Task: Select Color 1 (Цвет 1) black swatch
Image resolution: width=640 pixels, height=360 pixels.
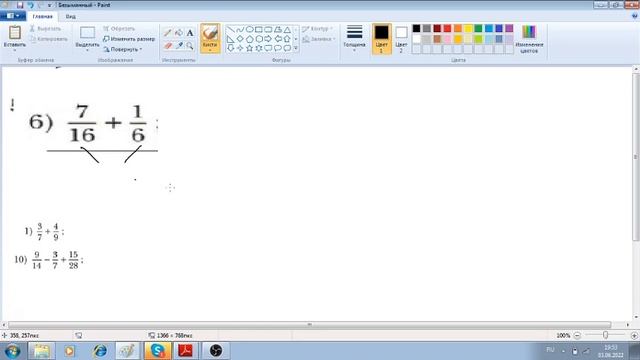Action: click(x=382, y=39)
